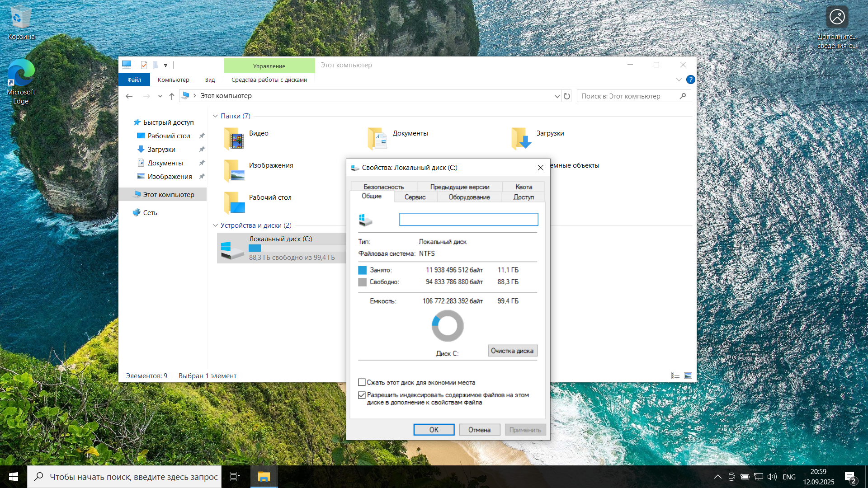
Task: Click the Properties quick access toolbar icon
Action: click(x=144, y=65)
